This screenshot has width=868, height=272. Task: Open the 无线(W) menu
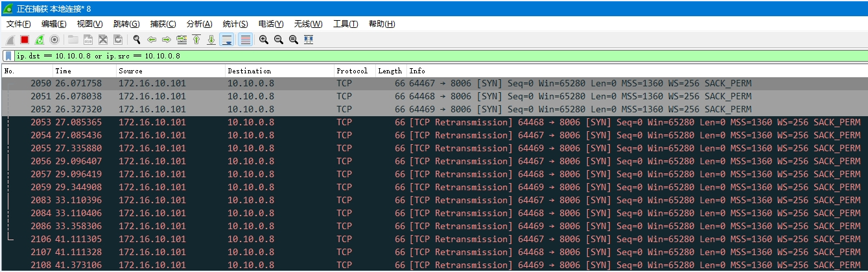tap(309, 24)
